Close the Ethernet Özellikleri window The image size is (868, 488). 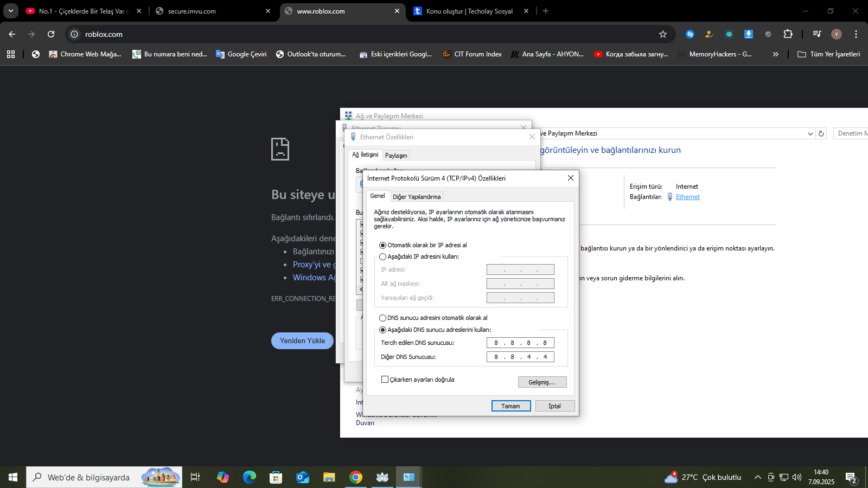(532, 137)
